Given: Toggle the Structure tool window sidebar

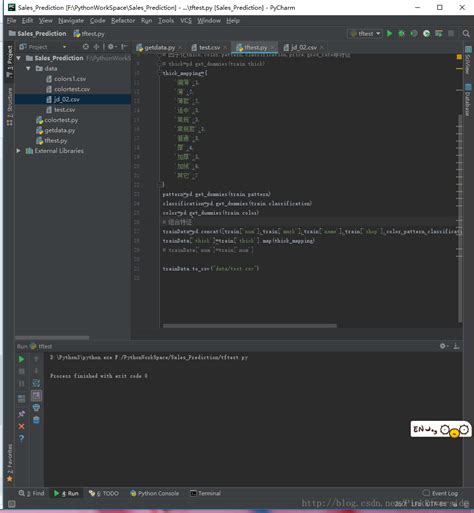Looking at the screenshot, I should 9,107.
